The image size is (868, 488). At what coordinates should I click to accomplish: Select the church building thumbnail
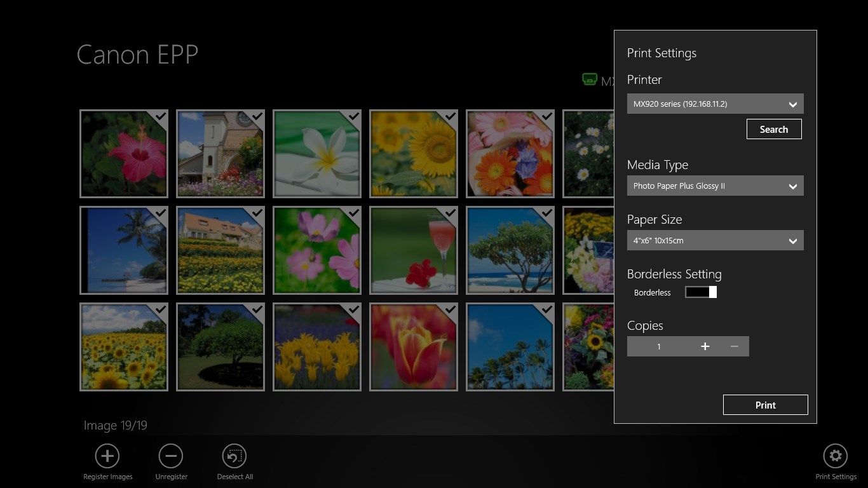[x=220, y=154]
